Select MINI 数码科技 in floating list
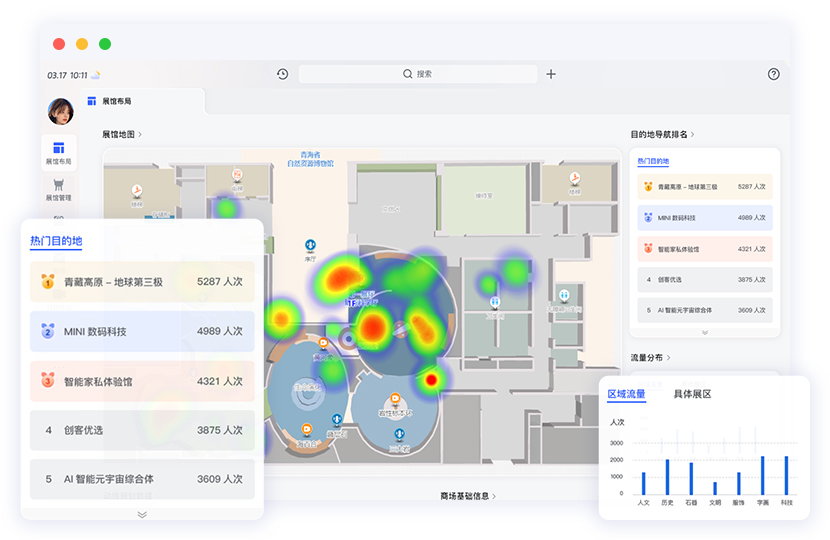 coord(142,331)
